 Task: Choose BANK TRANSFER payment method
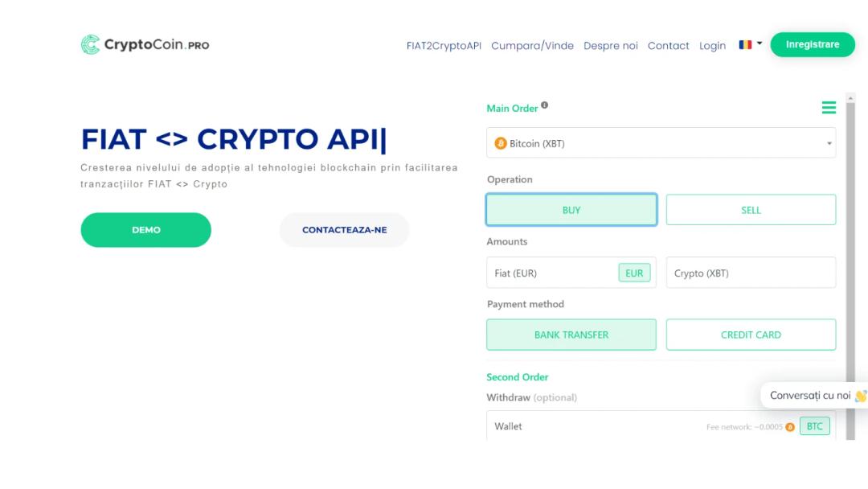[x=571, y=335]
